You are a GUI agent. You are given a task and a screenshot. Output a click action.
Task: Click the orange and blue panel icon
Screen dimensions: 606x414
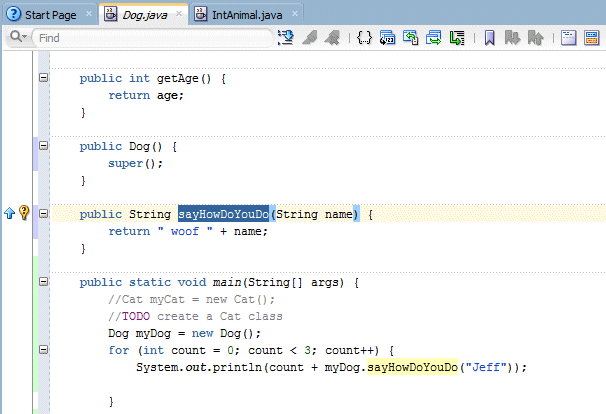[x=591, y=38]
